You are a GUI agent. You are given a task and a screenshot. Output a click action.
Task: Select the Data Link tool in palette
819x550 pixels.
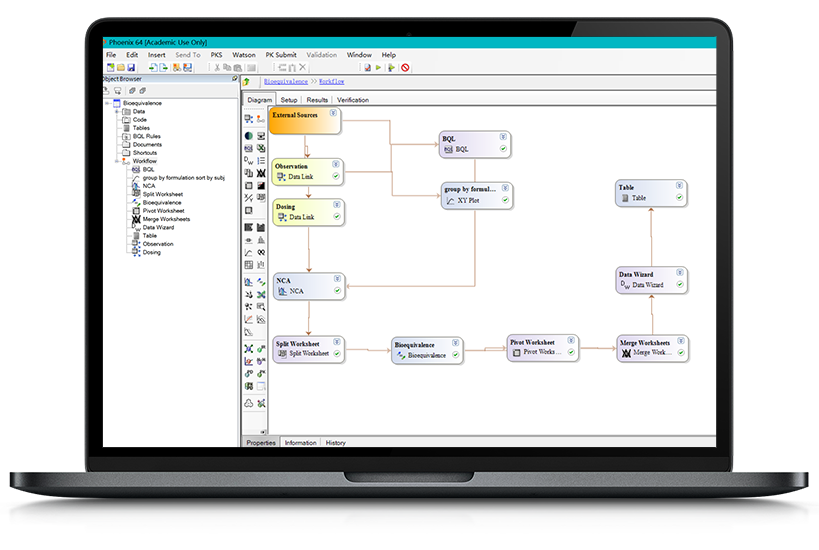249,119
